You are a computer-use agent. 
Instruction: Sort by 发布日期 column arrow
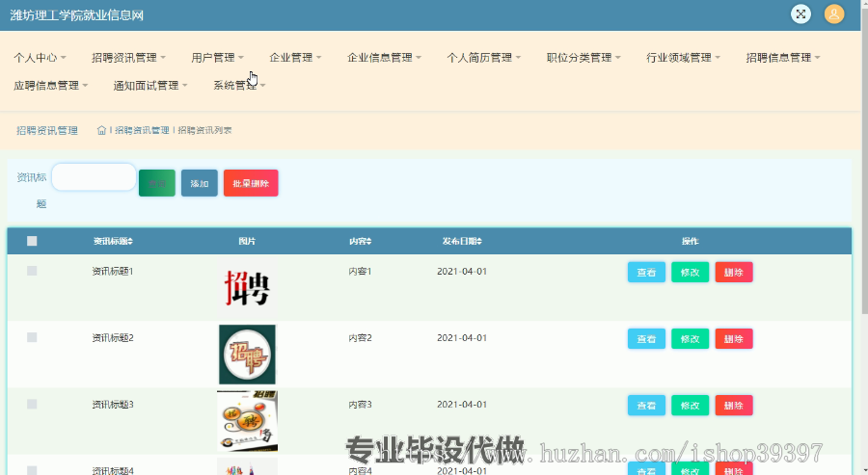(x=478, y=241)
